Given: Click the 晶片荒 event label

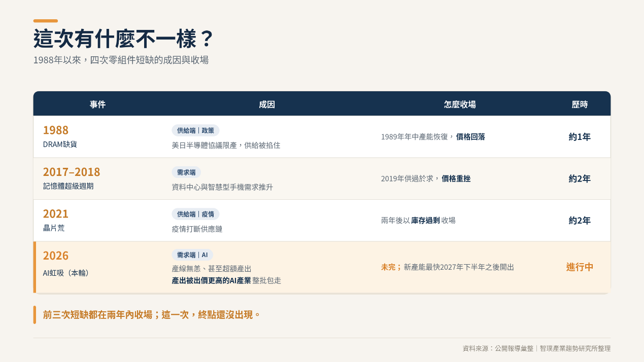Looking at the screenshot, I should tap(54, 228).
